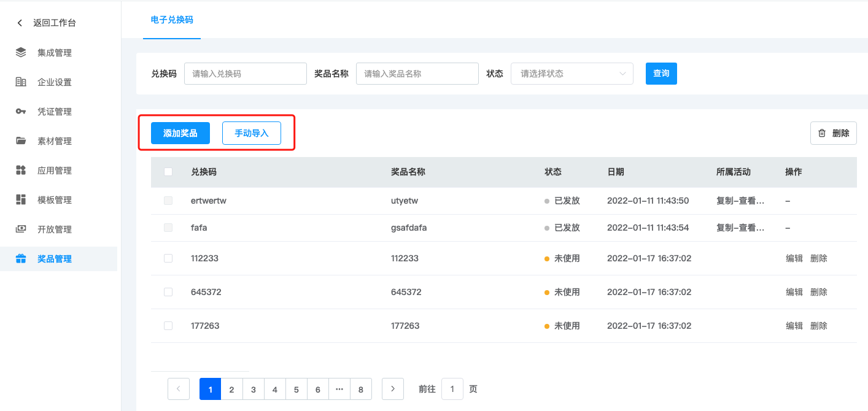Click the key icon for 凭证管理
The image size is (868, 411).
coord(21,112)
